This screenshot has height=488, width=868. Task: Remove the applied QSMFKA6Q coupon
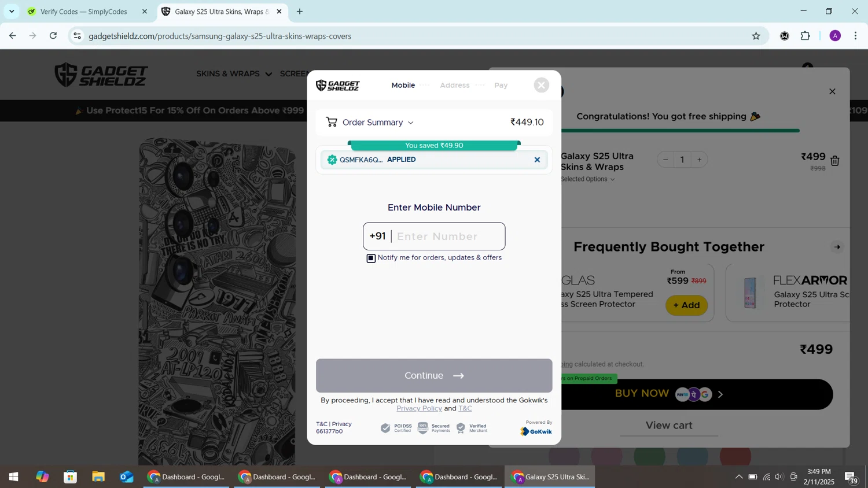click(x=537, y=160)
